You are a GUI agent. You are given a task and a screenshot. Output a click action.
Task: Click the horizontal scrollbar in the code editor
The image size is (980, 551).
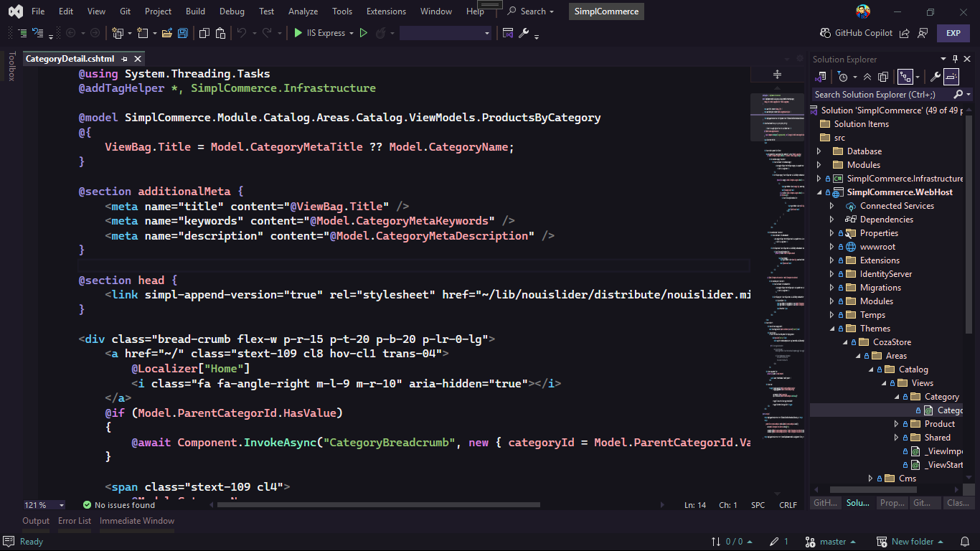378,505
